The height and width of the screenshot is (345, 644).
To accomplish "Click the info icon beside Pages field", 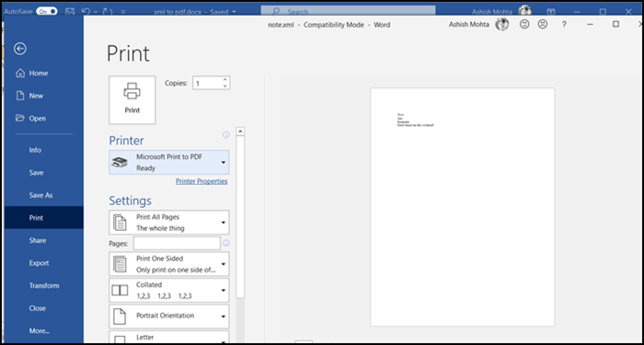I will (x=226, y=244).
